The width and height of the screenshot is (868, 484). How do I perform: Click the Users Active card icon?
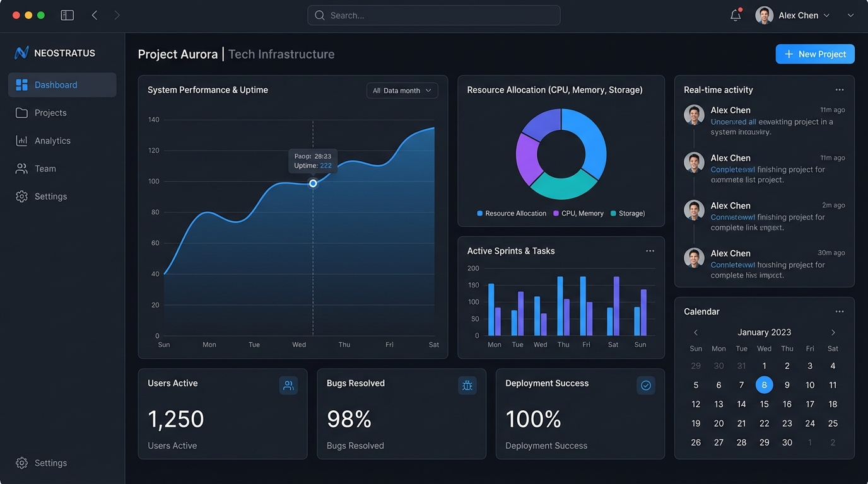(288, 386)
